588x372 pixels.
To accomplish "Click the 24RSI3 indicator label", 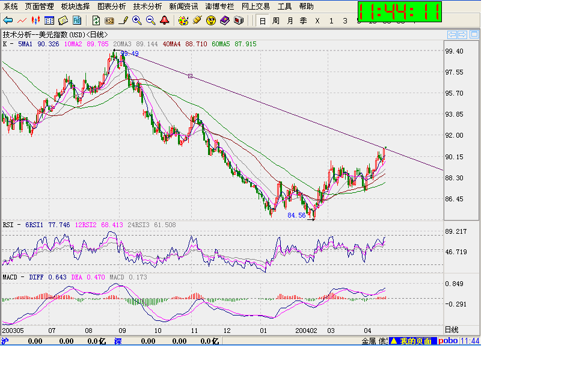I will click(138, 225).
